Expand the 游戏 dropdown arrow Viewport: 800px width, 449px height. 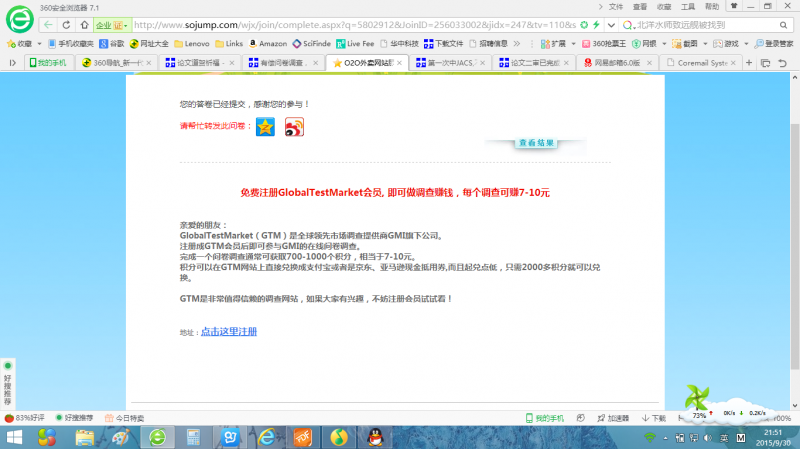pyautogui.click(x=746, y=44)
